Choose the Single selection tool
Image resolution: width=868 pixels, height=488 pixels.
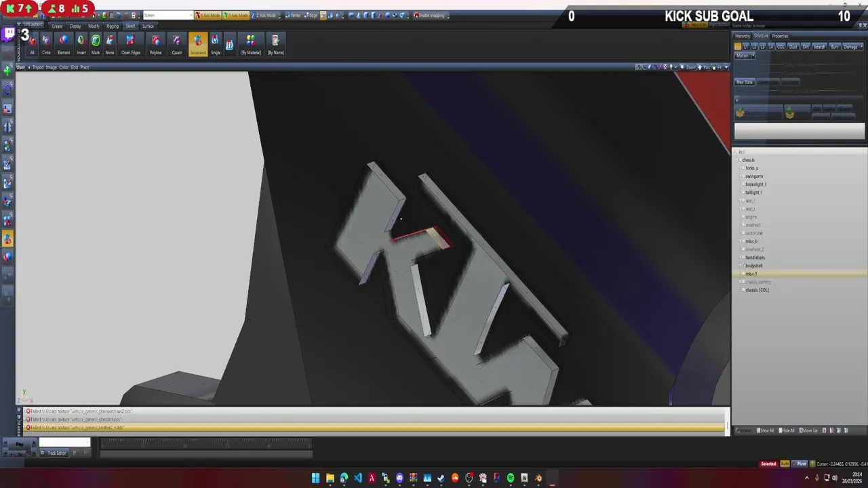click(x=216, y=45)
